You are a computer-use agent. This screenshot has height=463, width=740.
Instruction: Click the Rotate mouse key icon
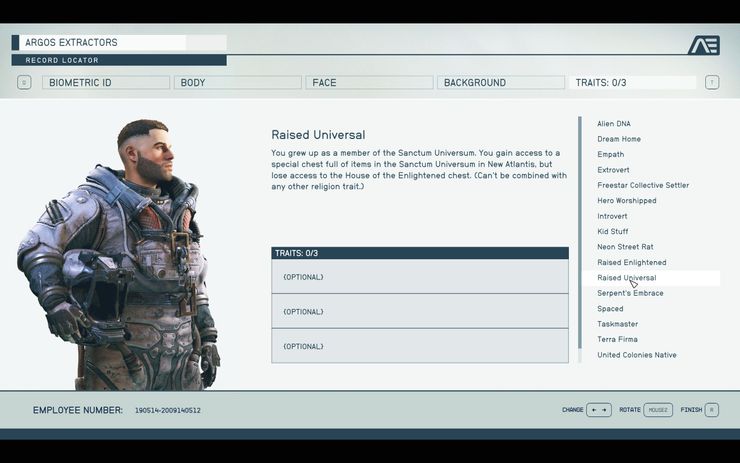[x=658, y=410]
